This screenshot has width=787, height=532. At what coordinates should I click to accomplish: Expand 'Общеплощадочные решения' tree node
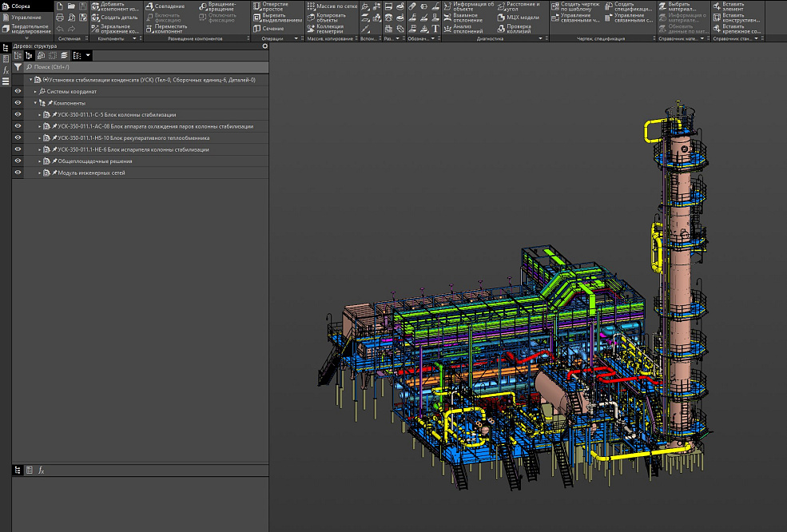pyautogui.click(x=40, y=161)
